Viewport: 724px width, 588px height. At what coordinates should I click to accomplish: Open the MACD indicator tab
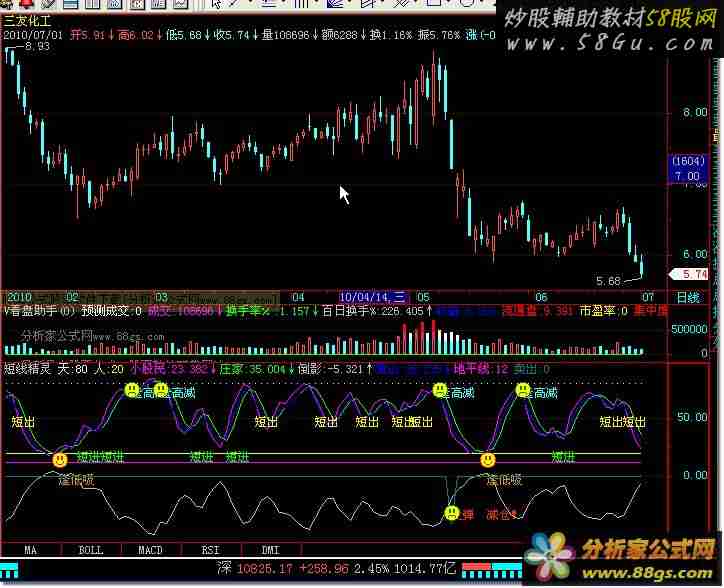(151, 550)
